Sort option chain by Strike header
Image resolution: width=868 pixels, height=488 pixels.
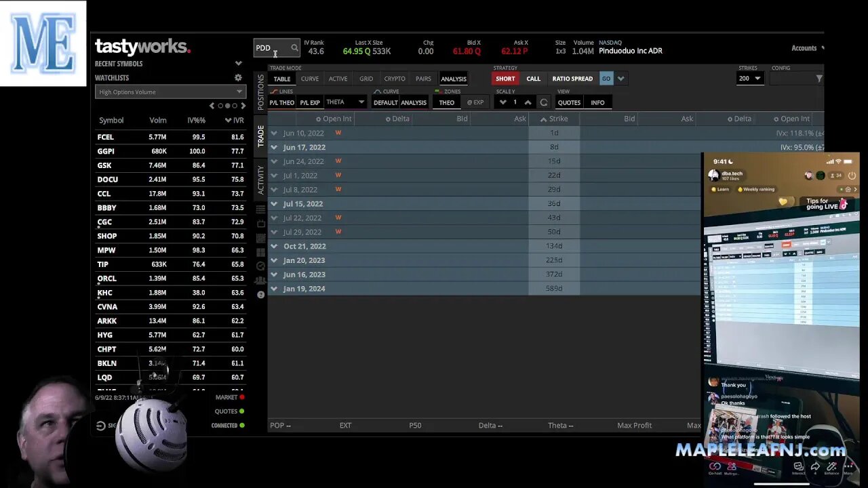(x=554, y=119)
